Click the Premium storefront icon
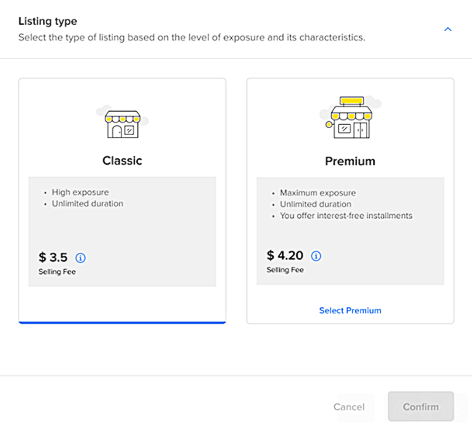This screenshot has width=472, height=435. [x=350, y=117]
